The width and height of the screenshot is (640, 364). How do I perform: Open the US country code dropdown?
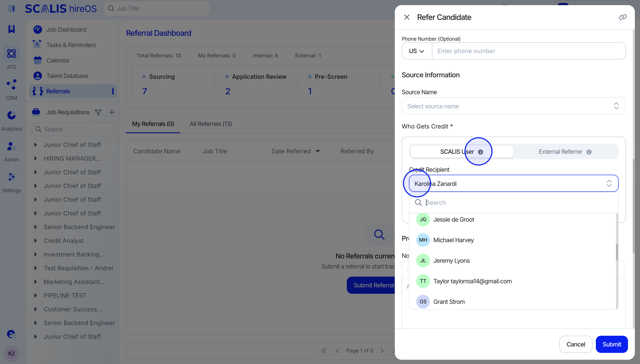click(x=417, y=51)
